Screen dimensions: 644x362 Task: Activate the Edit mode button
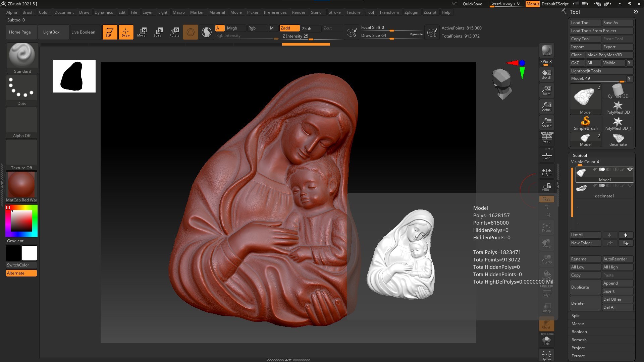click(x=110, y=32)
